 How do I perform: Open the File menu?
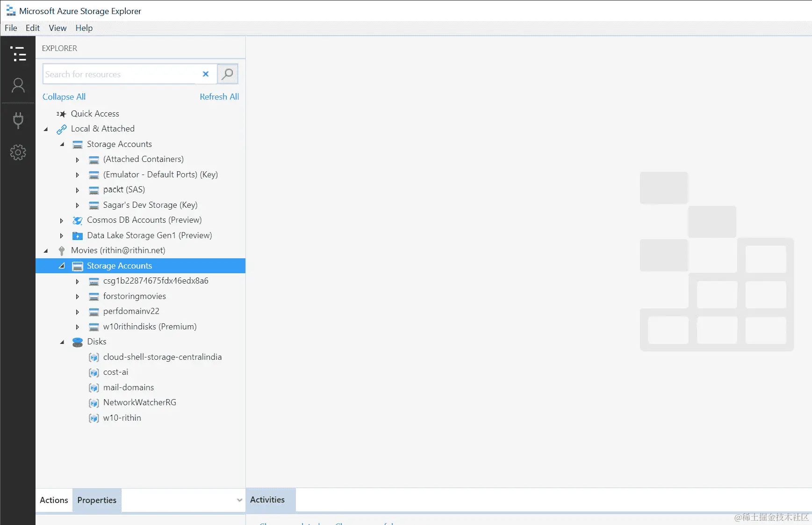tap(11, 28)
